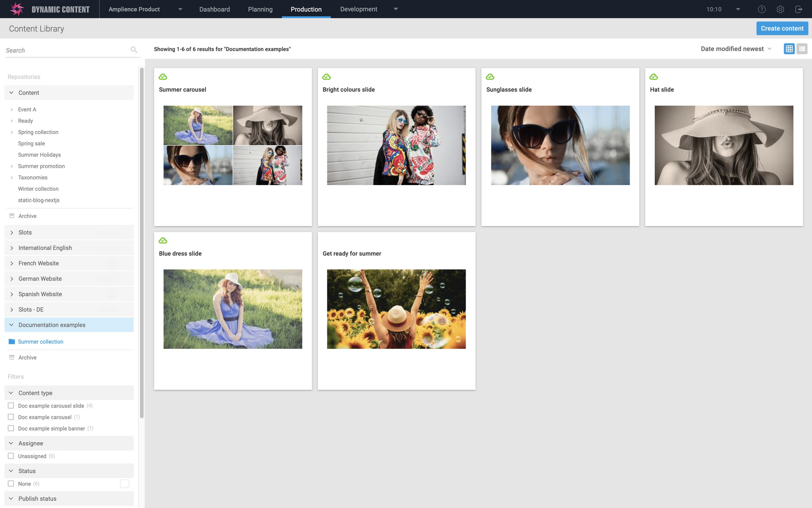Collapse the Documentation examples repository
This screenshot has height=508, width=812.
[11, 325]
